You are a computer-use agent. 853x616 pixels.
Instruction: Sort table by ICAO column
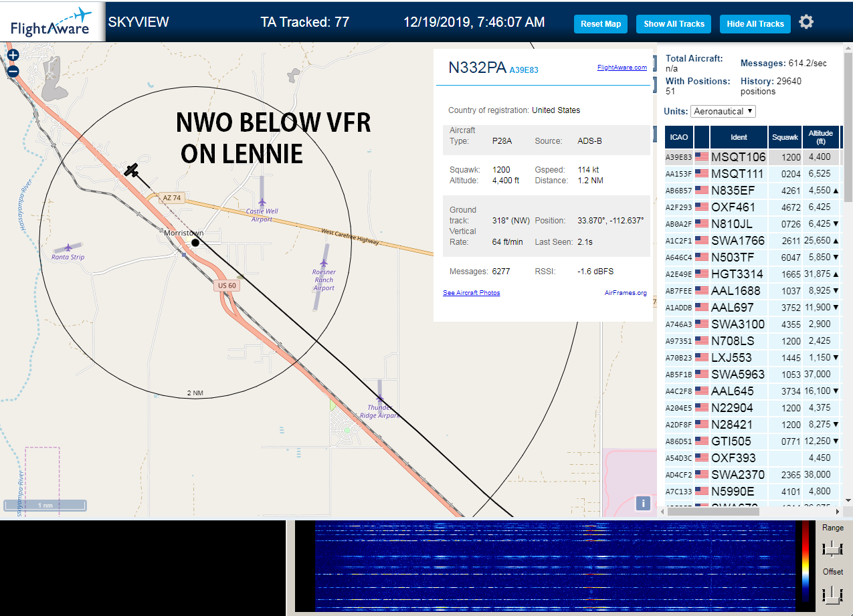(679, 137)
